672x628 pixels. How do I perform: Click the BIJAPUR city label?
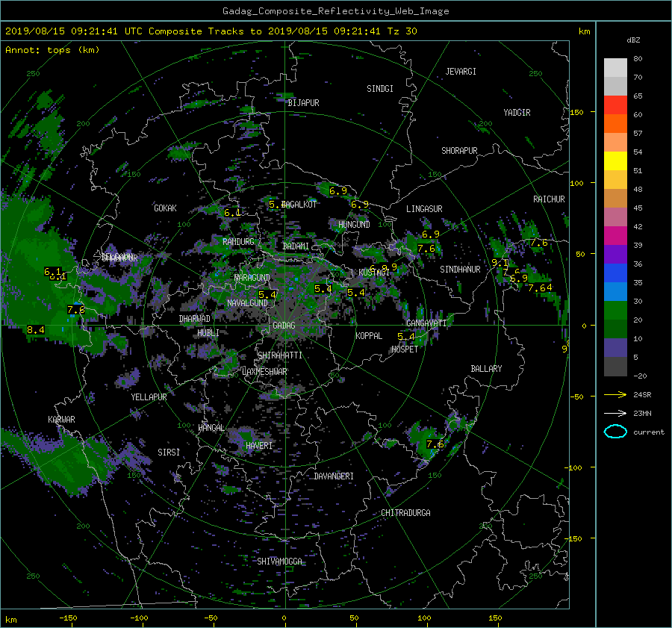[303, 103]
